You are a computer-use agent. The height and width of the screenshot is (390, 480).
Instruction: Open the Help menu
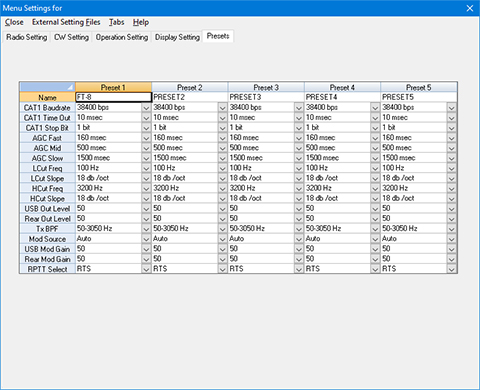pos(141,22)
